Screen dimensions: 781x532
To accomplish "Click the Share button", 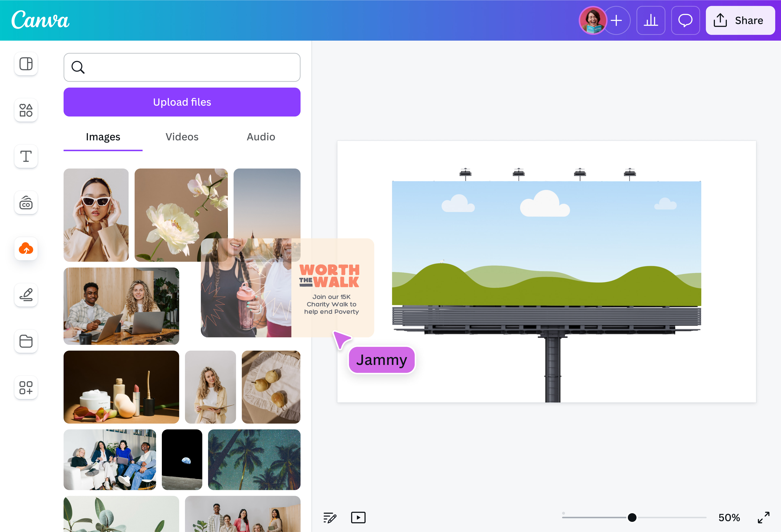I will click(740, 20).
